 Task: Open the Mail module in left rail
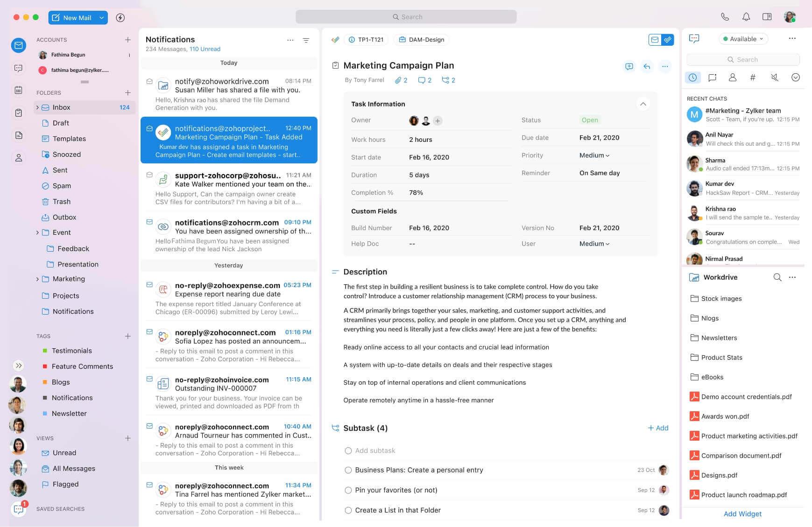(19, 45)
